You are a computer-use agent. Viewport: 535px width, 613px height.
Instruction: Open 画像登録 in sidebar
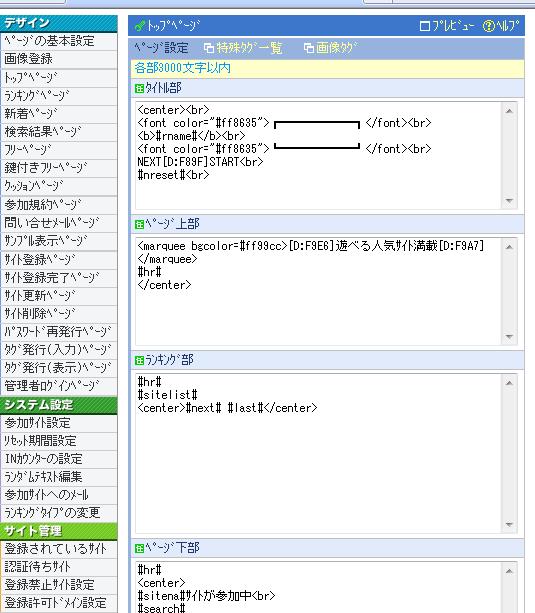[59, 59]
